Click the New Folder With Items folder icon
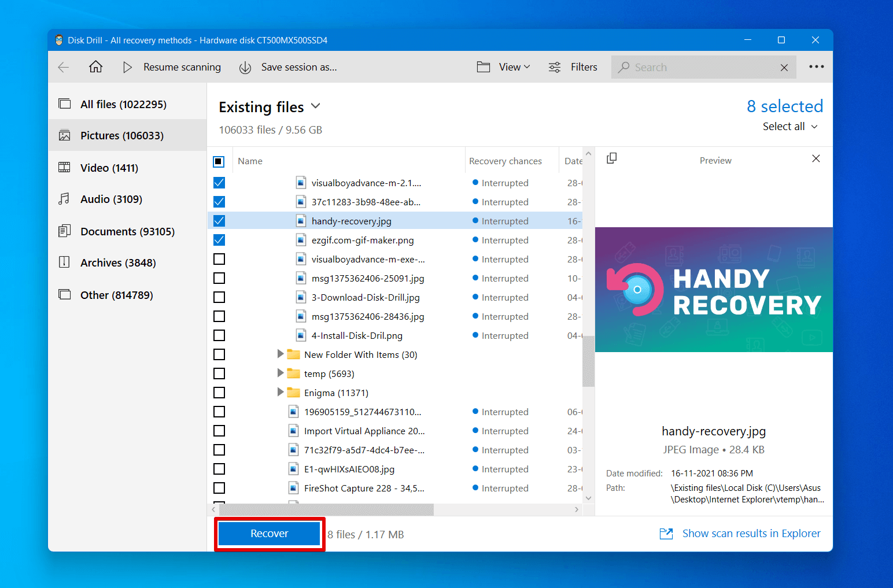The height and width of the screenshot is (588, 893). pyautogui.click(x=294, y=354)
